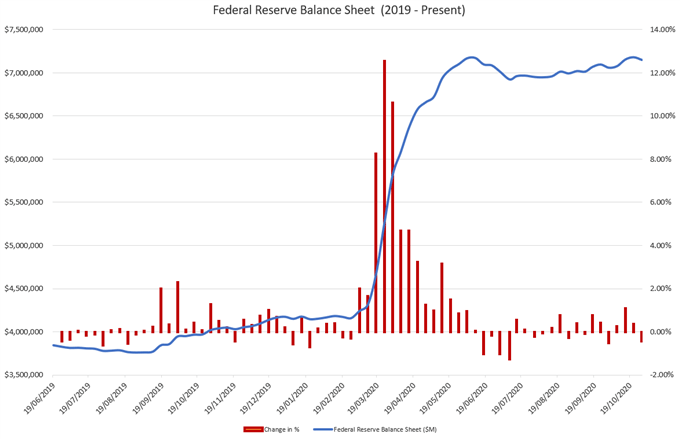This screenshot has height=439, width=680.
Task: Select the tallest red bar above 12%
Action: tap(384, 197)
